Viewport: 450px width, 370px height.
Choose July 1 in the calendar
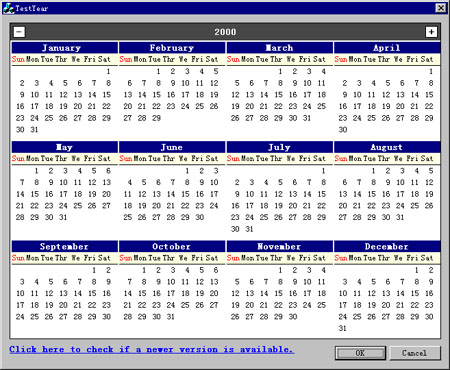(x=323, y=171)
